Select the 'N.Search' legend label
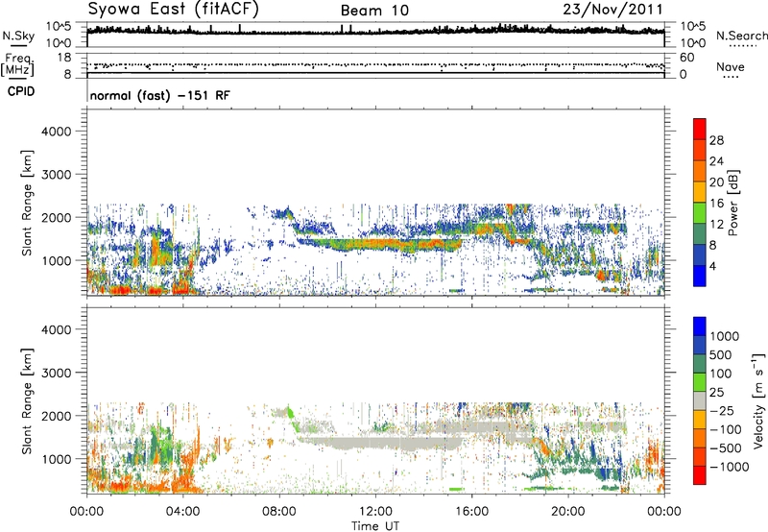The width and height of the screenshot is (768, 532). (741, 36)
